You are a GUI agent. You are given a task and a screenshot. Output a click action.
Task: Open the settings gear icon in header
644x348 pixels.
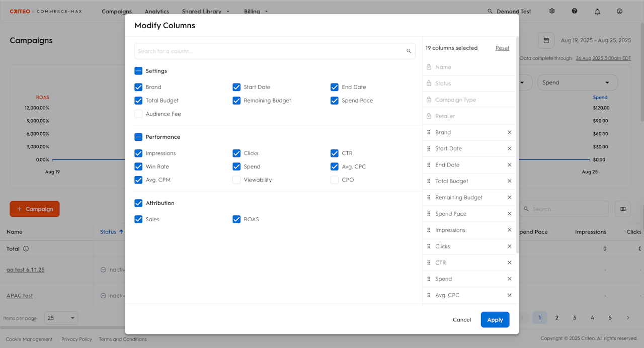click(x=552, y=11)
